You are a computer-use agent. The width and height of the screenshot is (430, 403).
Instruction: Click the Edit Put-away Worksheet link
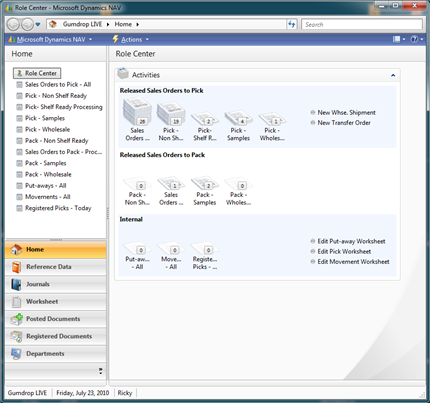[351, 241]
